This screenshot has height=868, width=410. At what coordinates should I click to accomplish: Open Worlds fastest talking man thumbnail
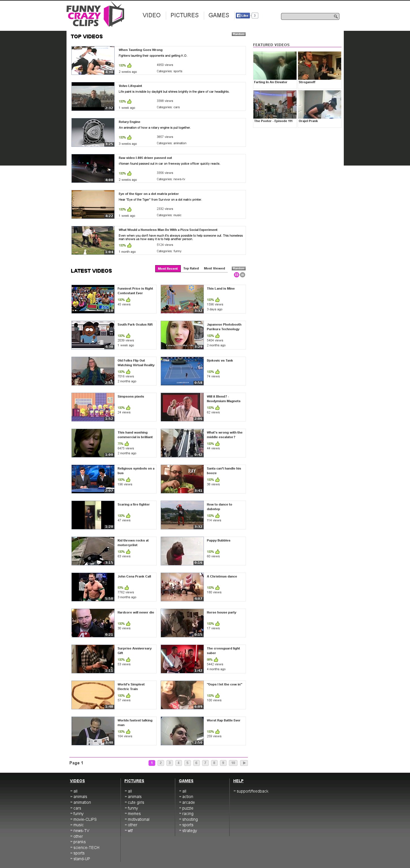pyautogui.click(x=93, y=731)
